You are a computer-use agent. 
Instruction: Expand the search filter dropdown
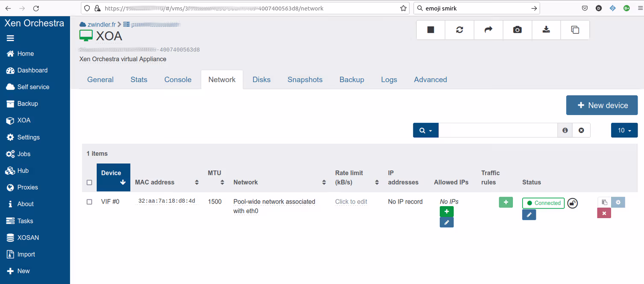tap(426, 130)
